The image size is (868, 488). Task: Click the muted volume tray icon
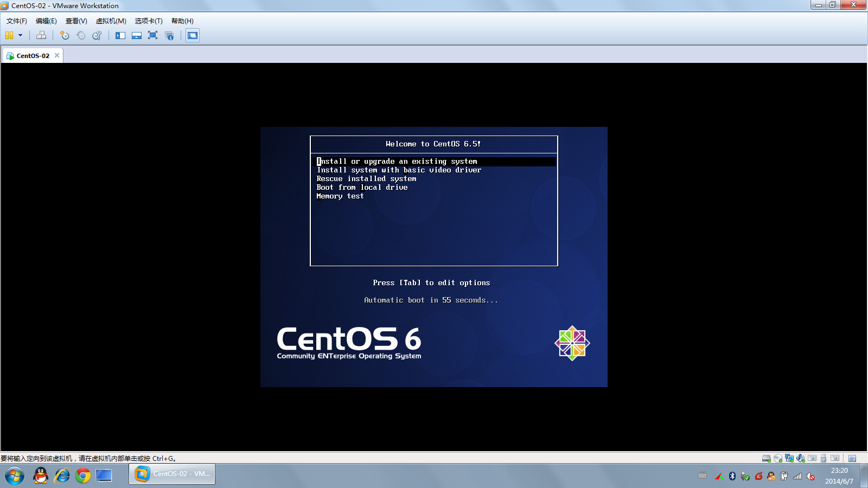810,476
